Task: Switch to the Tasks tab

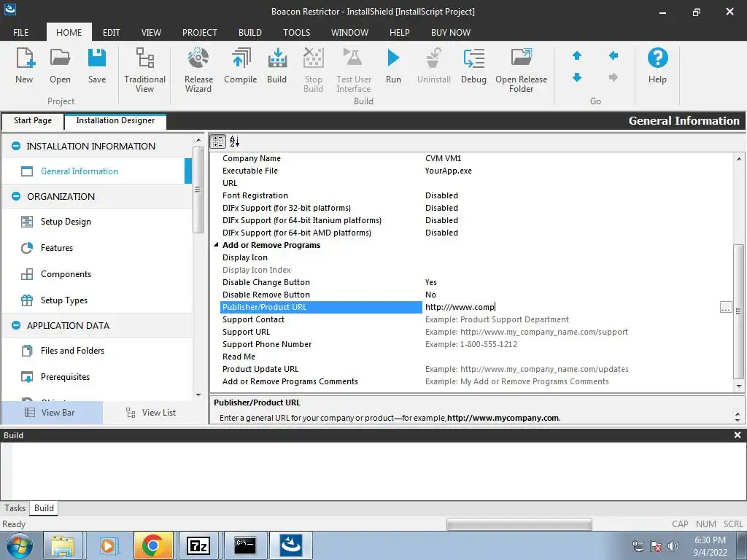Action: tap(15, 508)
